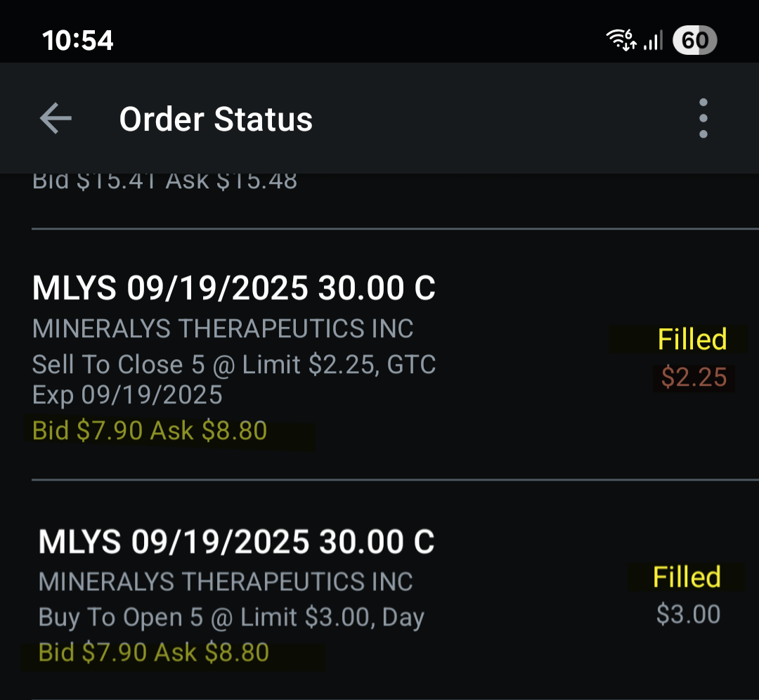Tap Bid $7.90 Ask $8.80 under buy order
The image size is (759, 700).
(153, 652)
